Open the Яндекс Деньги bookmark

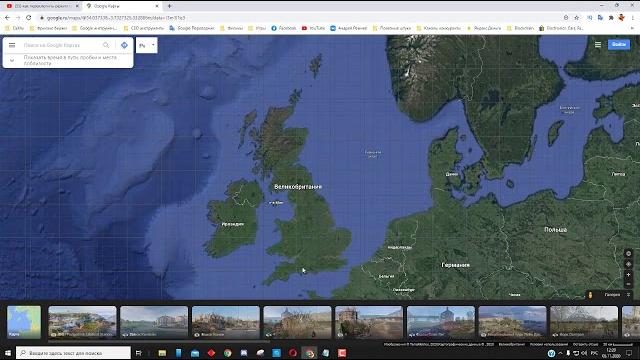(484, 28)
